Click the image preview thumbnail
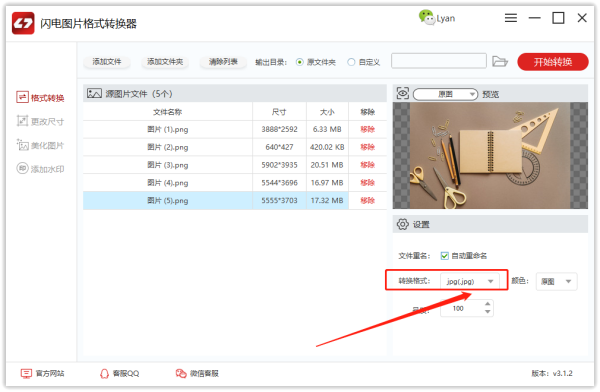The height and width of the screenshot is (392, 600). (490, 155)
